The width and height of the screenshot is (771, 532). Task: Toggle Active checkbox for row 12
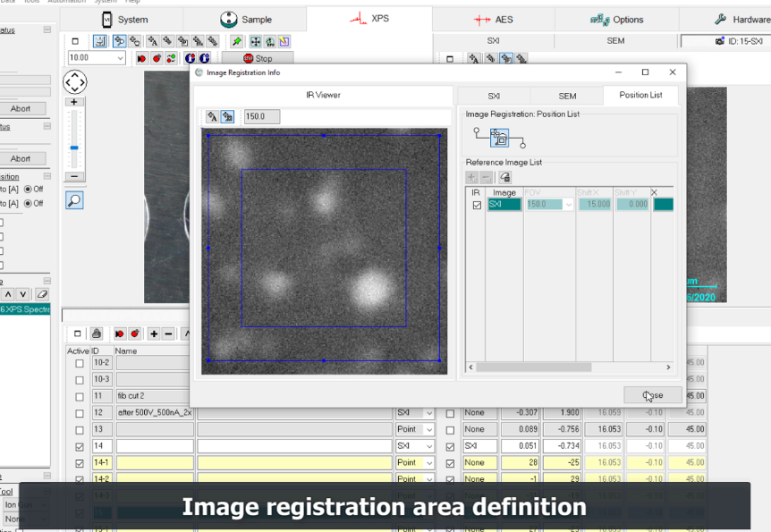click(x=80, y=413)
